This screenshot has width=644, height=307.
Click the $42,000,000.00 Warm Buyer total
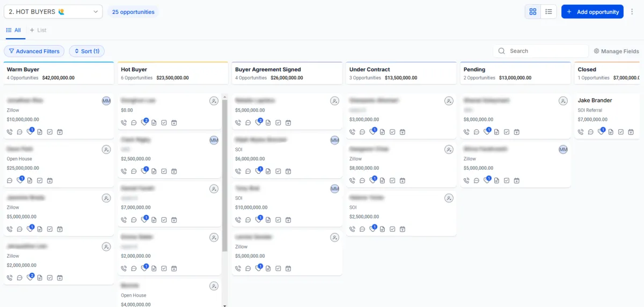click(58, 78)
